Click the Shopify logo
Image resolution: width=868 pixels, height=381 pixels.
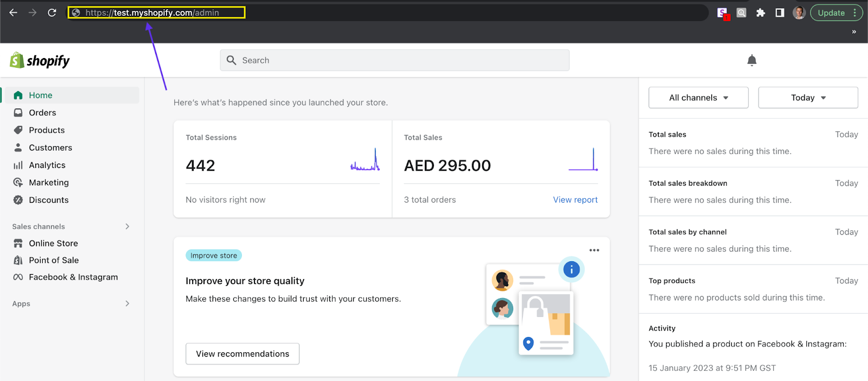pyautogui.click(x=40, y=61)
